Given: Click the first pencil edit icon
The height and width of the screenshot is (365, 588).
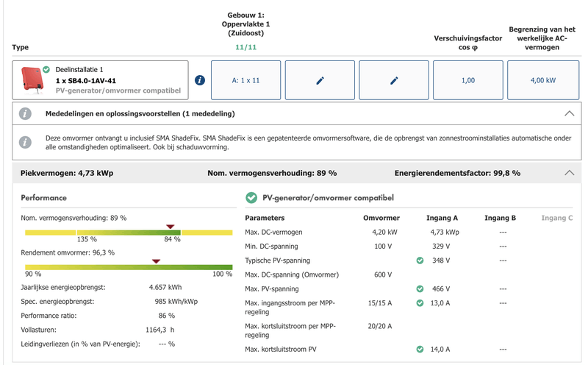Looking at the screenshot, I should coord(320,81).
